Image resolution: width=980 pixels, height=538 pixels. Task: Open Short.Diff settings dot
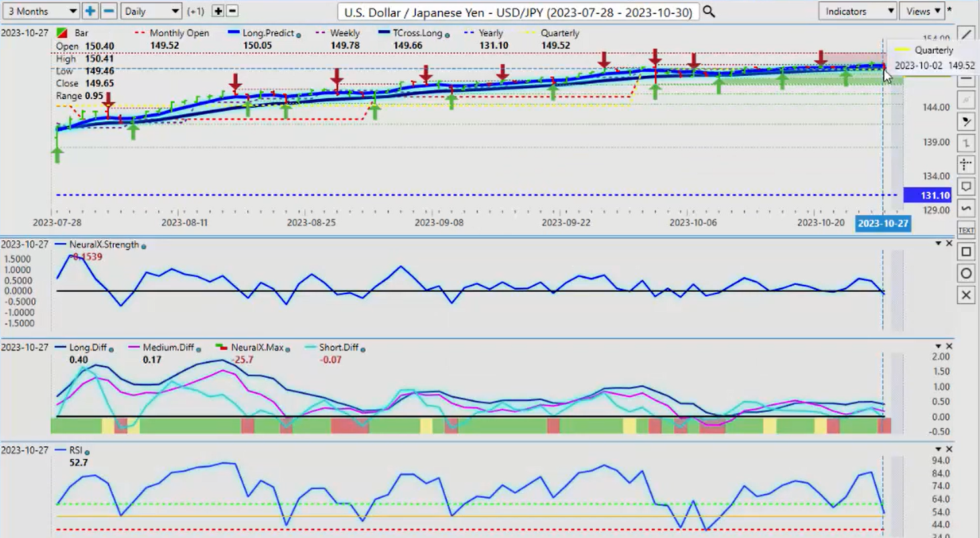pos(362,349)
